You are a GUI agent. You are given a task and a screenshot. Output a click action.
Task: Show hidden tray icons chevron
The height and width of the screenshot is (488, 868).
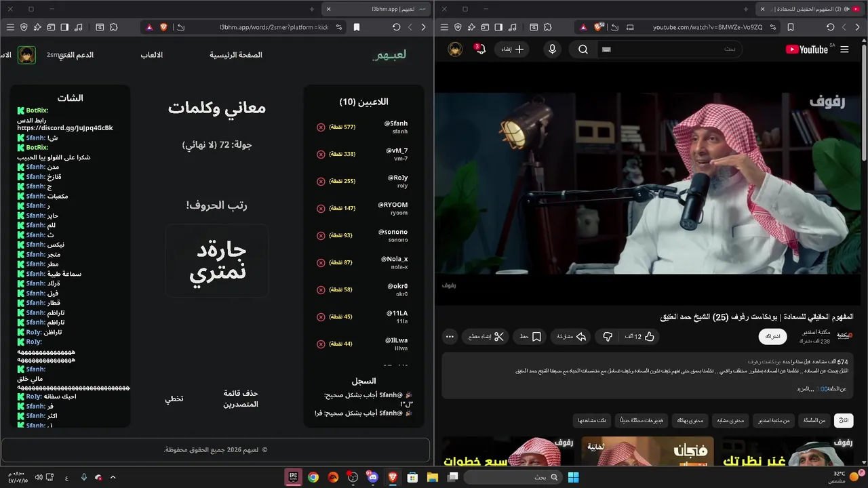113,477
